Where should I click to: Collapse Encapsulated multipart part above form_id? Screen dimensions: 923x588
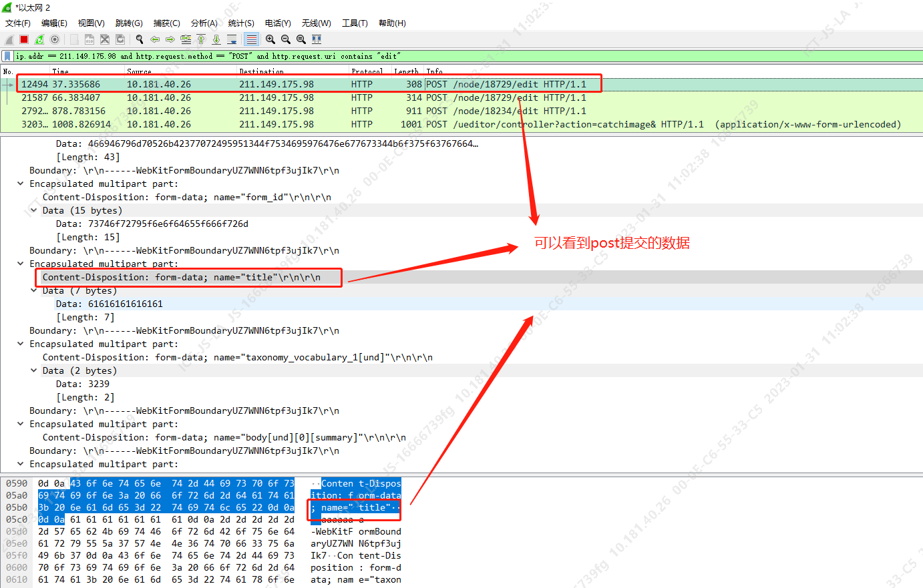pos(21,184)
